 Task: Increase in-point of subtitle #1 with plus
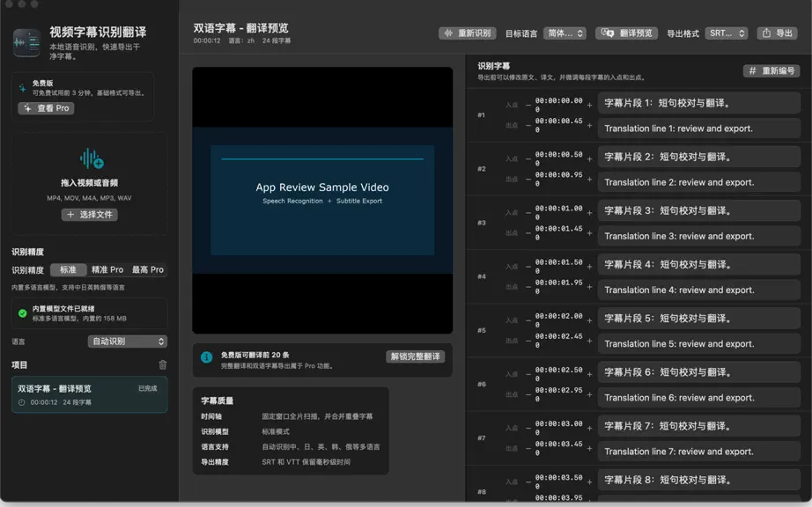pos(589,105)
